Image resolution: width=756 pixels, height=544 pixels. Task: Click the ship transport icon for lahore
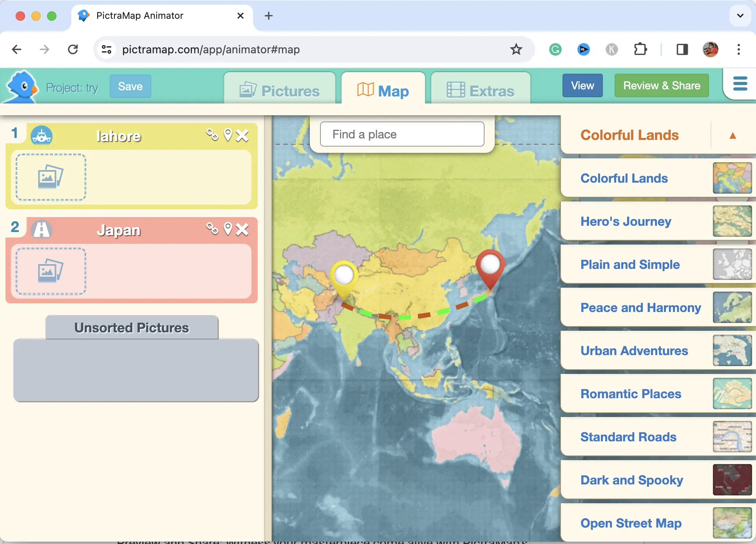(42, 135)
